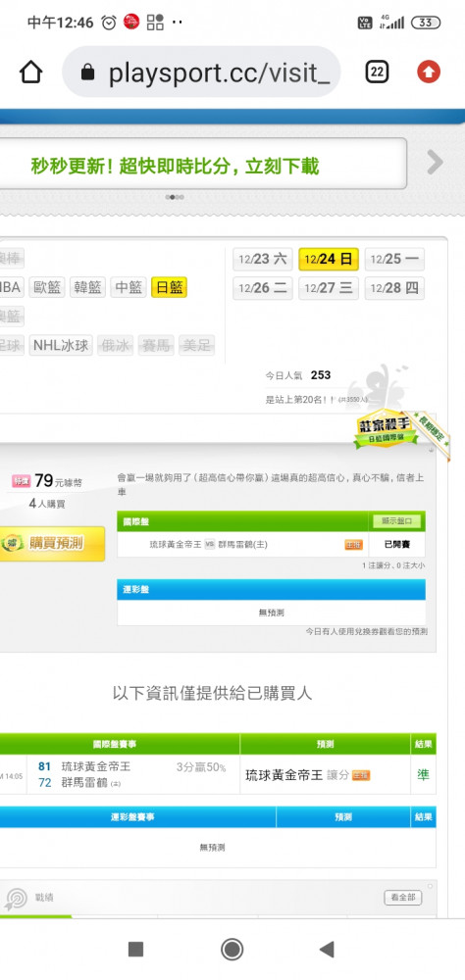Open the tab switcher showing 22
Screen dimensions: 465x980
376,73
